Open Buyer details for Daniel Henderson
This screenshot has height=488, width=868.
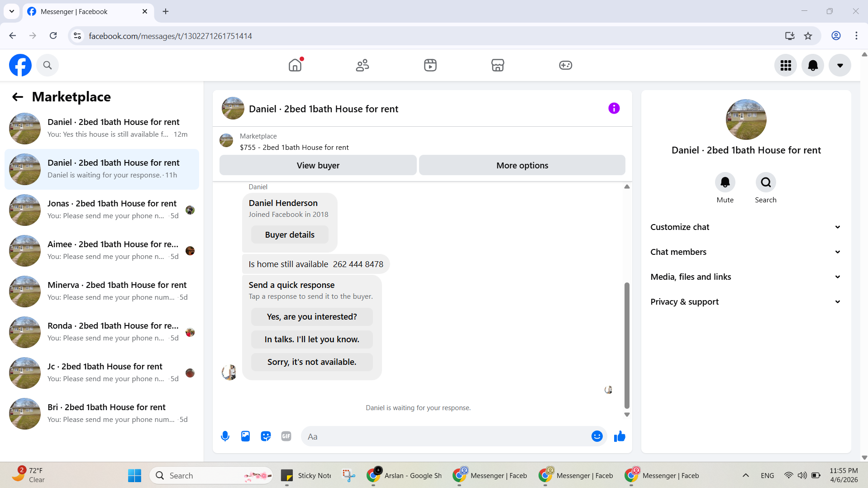(x=290, y=235)
